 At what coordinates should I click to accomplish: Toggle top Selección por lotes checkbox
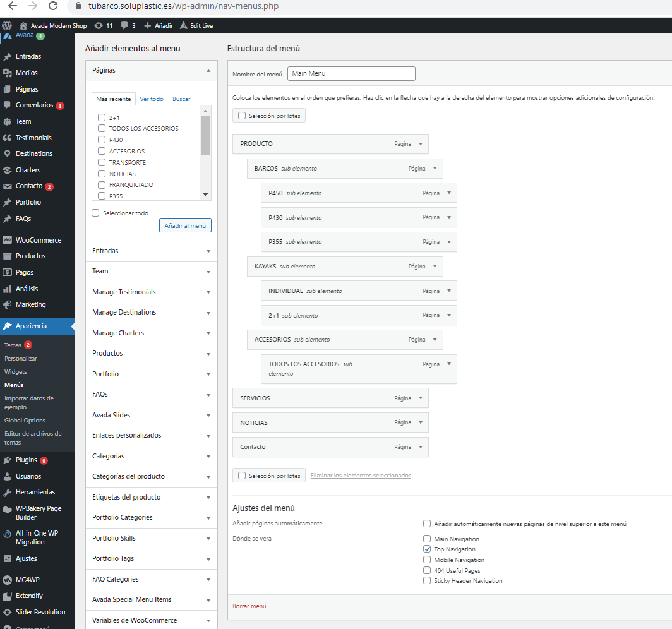pyautogui.click(x=242, y=116)
